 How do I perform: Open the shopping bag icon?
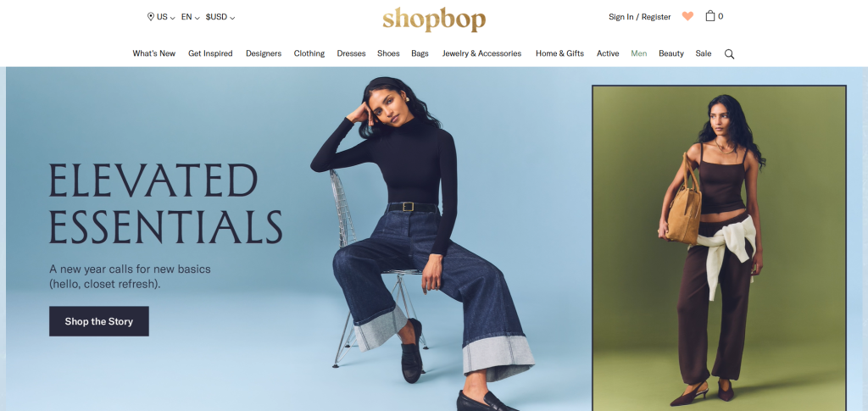[x=710, y=16]
